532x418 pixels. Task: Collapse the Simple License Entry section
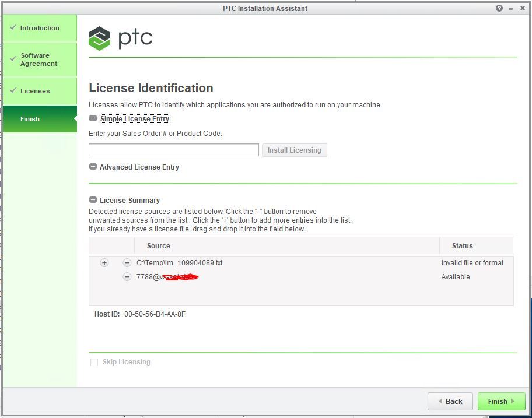click(x=93, y=118)
